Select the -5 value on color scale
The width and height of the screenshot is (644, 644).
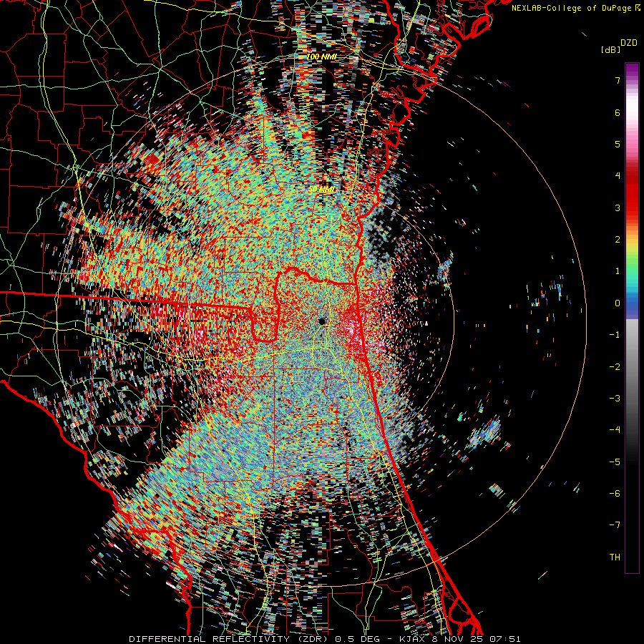[x=615, y=462]
